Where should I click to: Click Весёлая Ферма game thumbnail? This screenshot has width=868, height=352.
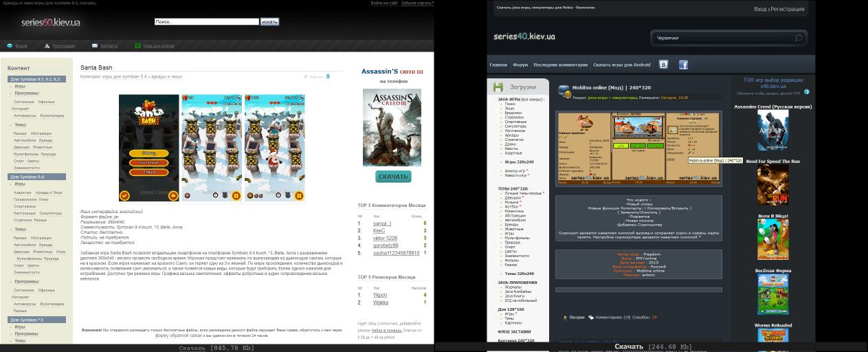[x=773, y=294]
